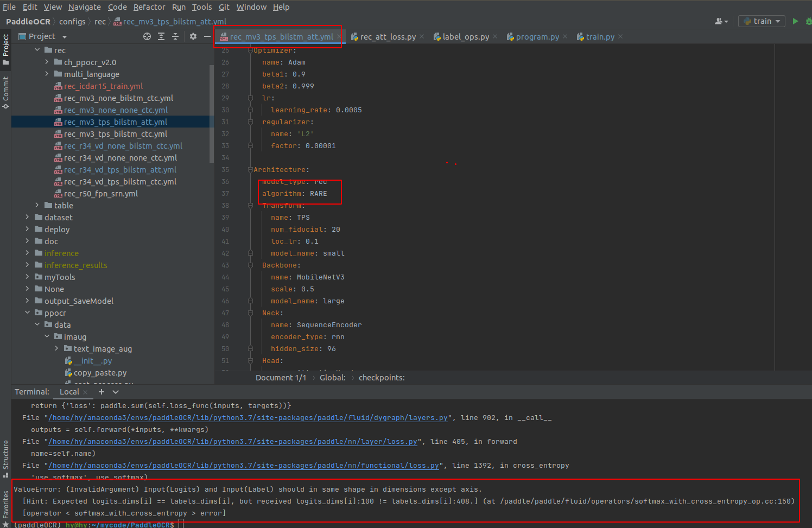812x528 pixels.
Task: Hide the Project panel with minimize dash
Action: 207,36
